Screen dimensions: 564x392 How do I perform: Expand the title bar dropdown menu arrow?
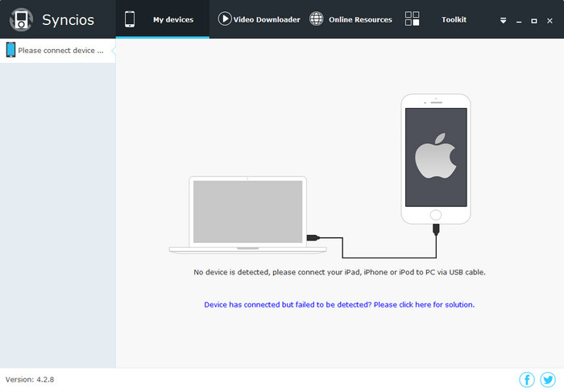coord(503,20)
